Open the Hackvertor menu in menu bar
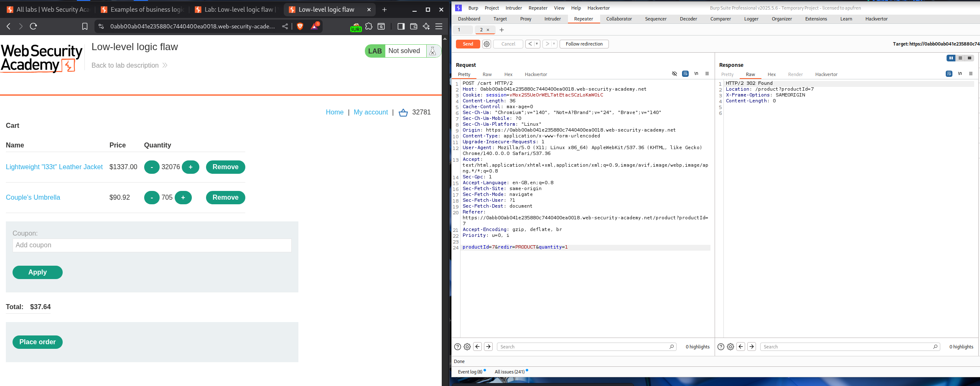The height and width of the screenshot is (386, 980). click(598, 8)
